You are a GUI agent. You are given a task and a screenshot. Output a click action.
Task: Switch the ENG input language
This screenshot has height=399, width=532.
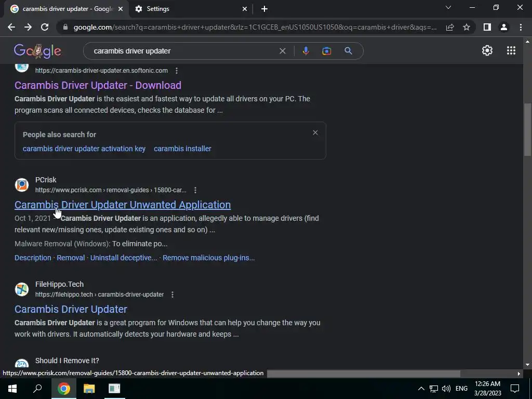pyautogui.click(x=461, y=389)
